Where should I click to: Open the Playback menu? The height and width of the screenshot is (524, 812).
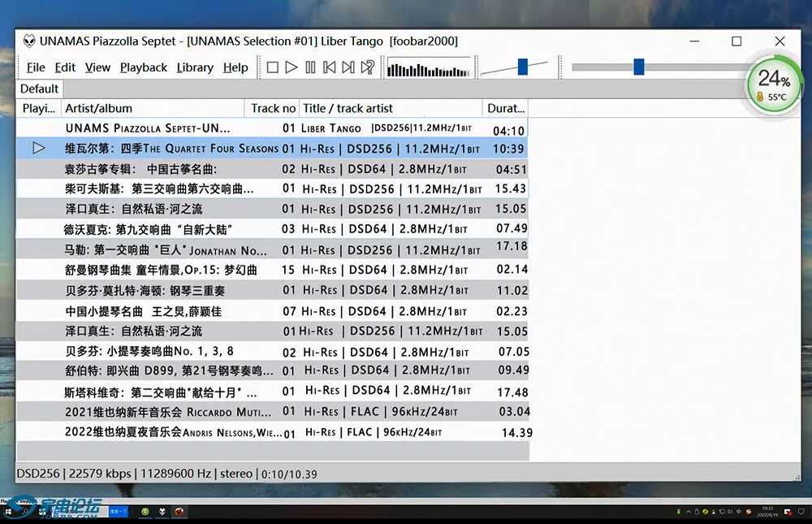pos(143,67)
